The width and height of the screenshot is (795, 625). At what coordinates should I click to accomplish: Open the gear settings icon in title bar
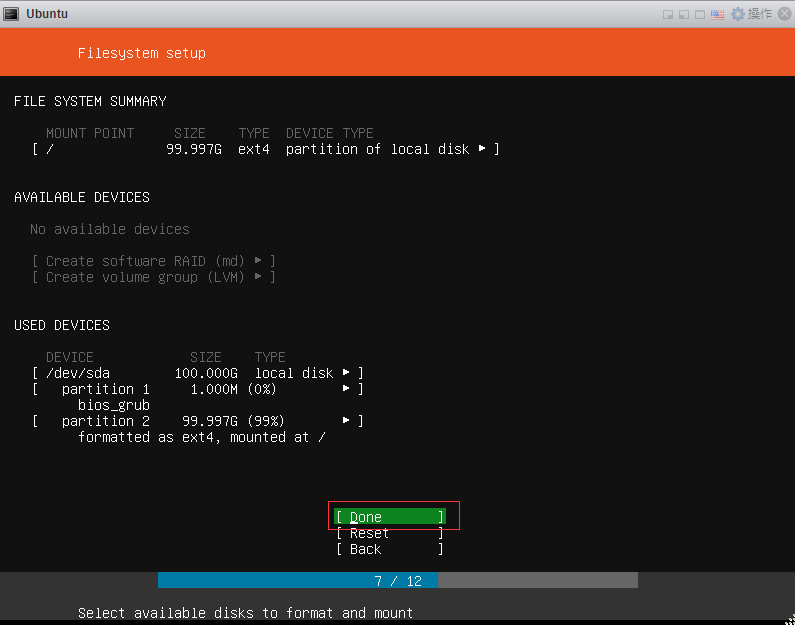(738, 14)
